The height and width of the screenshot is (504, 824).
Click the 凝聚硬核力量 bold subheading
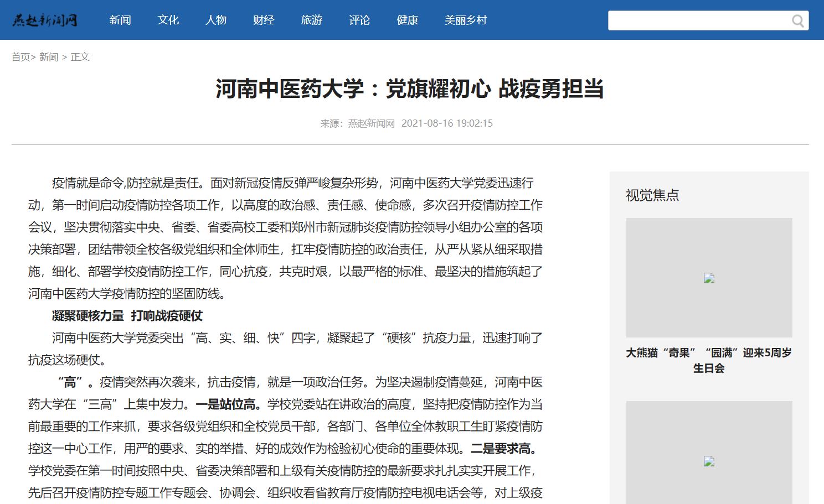[127, 316]
